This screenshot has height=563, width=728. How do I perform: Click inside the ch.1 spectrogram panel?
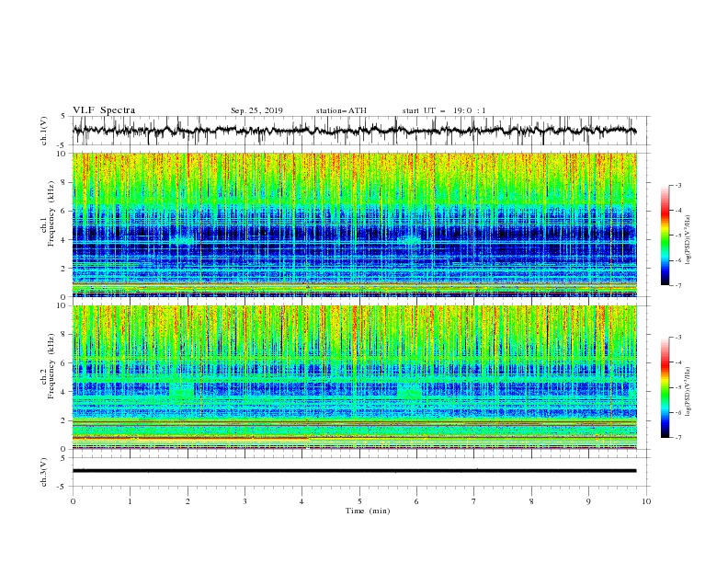(x=355, y=224)
